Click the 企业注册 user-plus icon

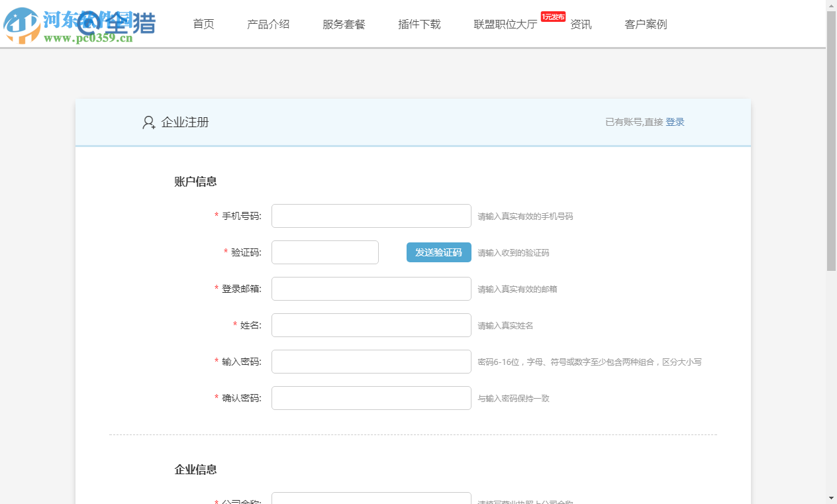(149, 123)
